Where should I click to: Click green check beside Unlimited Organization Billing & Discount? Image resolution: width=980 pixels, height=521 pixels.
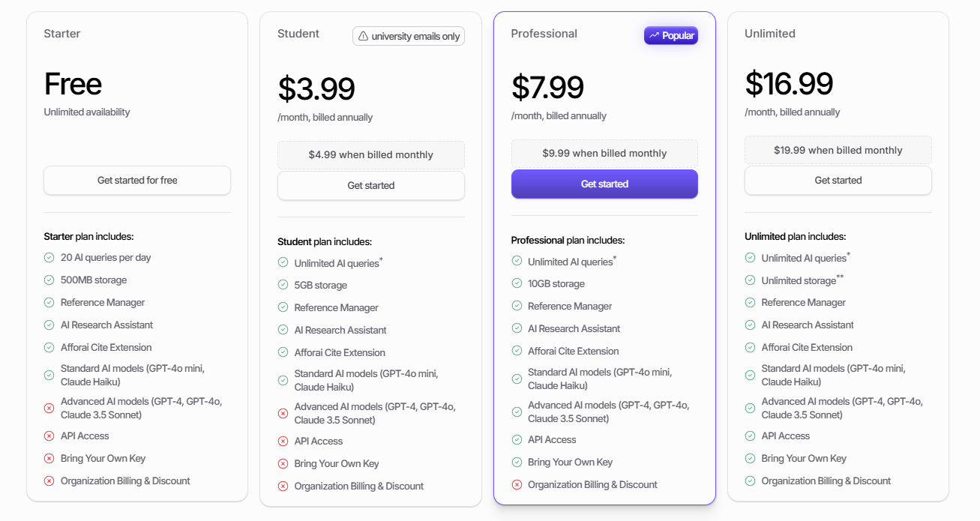tap(750, 481)
